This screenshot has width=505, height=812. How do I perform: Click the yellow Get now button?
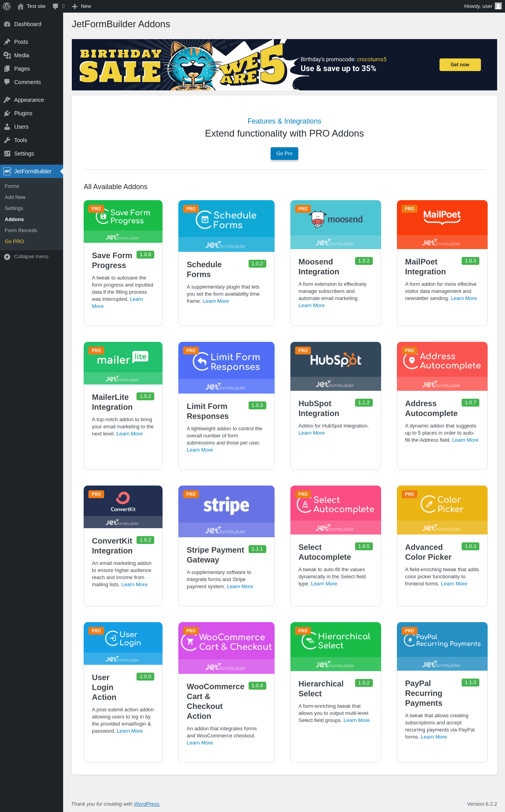(x=460, y=65)
